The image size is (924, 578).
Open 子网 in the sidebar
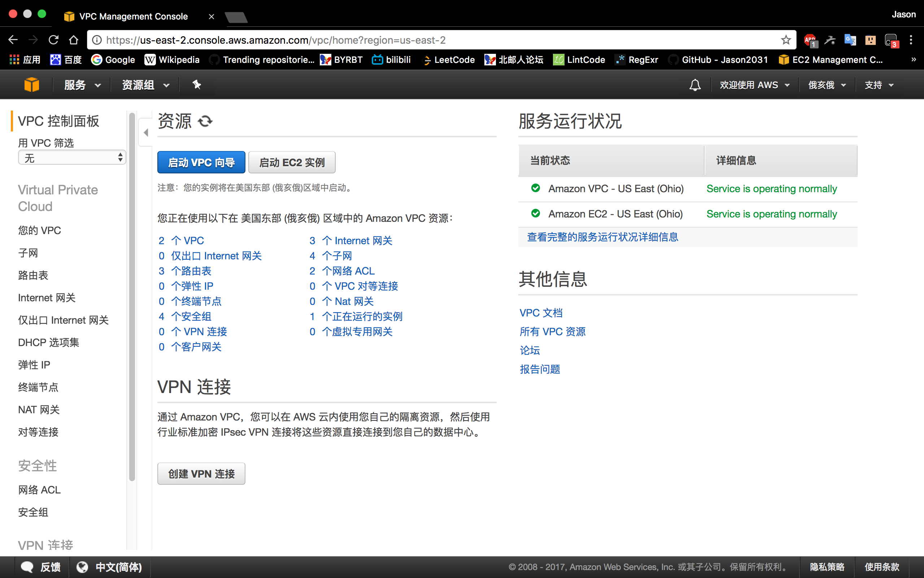(28, 253)
